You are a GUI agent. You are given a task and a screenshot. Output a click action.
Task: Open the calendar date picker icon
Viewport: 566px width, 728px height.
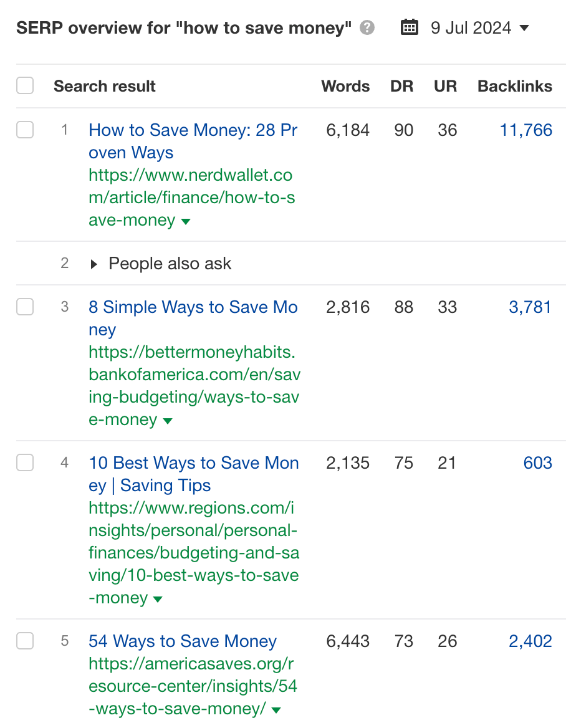click(410, 27)
